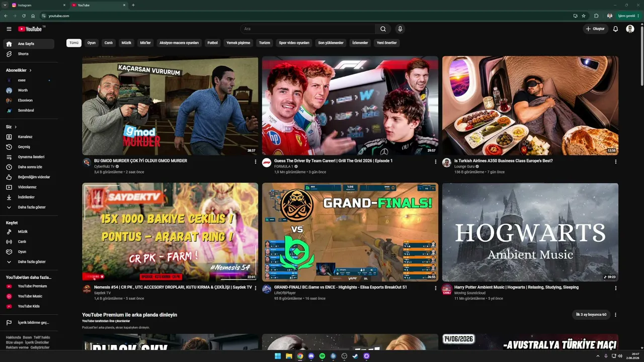This screenshot has width=644, height=362.
Task: Click the browser home button
Action: click(33, 16)
